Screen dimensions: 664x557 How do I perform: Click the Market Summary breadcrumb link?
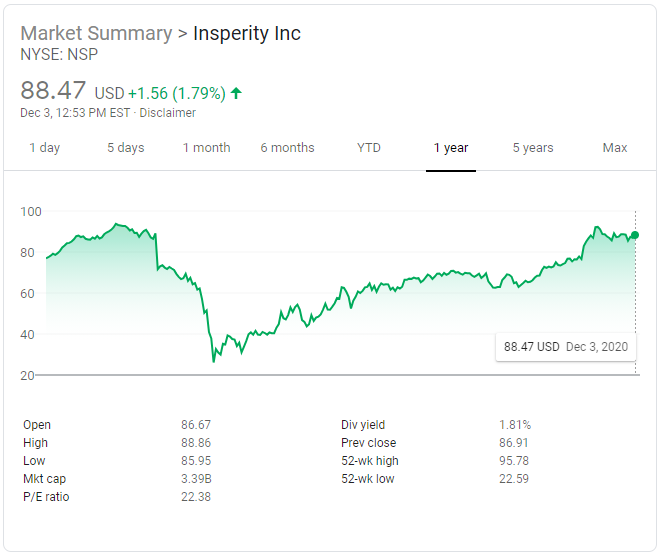coord(96,33)
